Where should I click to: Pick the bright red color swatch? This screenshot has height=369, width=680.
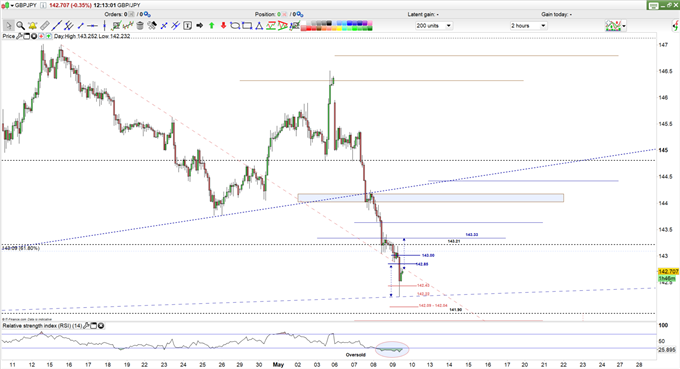(309, 29)
